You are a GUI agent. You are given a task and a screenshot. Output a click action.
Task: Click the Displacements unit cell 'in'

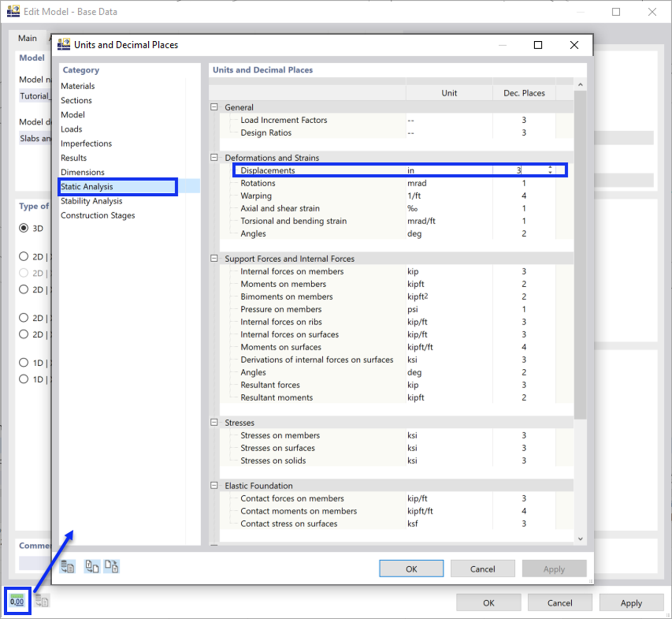point(449,170)
